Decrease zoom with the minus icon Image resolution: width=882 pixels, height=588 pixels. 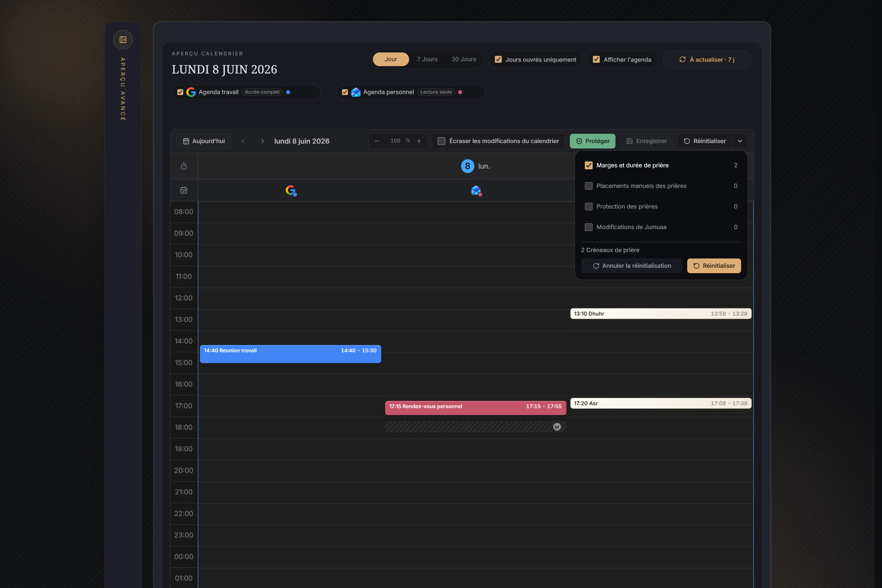[x=377, y=141]
